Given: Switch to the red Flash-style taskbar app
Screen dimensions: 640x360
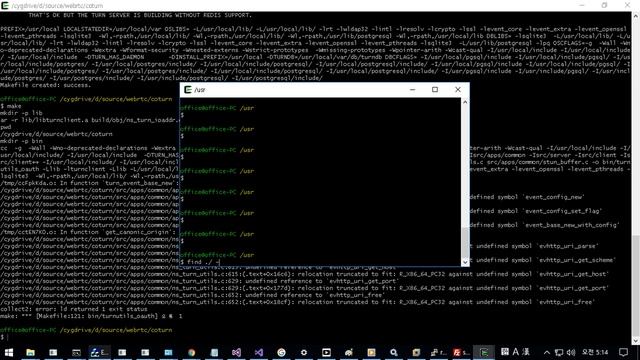Looking at the screenshot, I should click(460, 352).
